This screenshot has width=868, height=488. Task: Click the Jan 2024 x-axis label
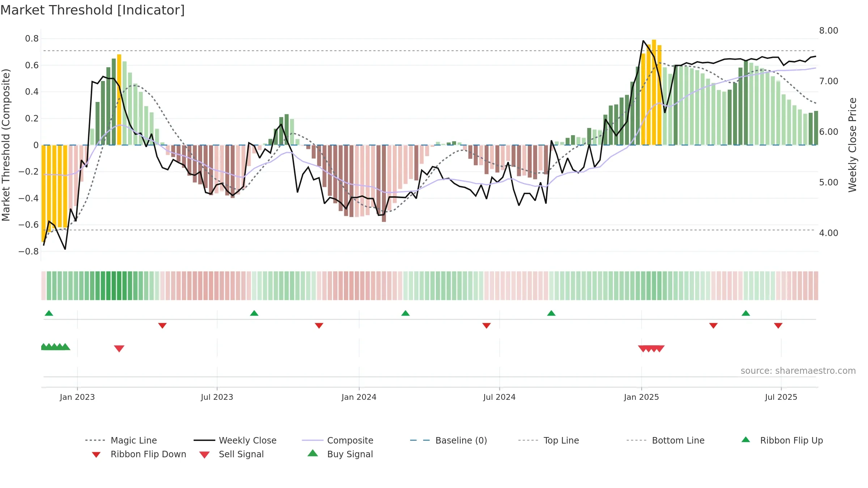(x=359, y=397)
